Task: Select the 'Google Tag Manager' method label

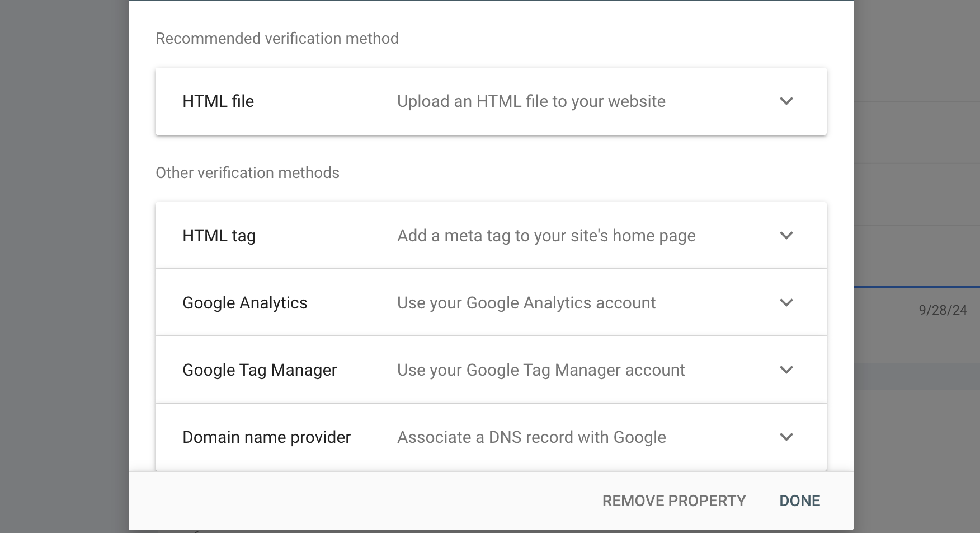Action: [260, 370]
